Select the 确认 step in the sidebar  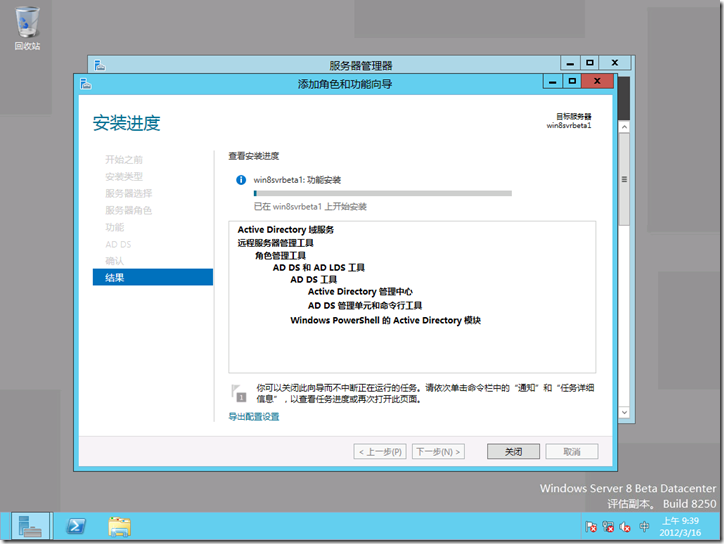tap(115, 261)
